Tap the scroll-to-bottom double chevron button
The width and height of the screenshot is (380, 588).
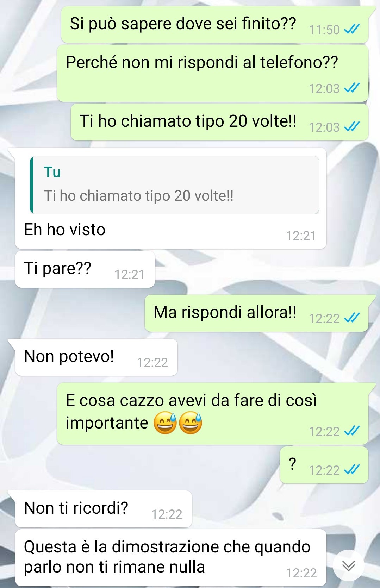(x=349, y=565)
